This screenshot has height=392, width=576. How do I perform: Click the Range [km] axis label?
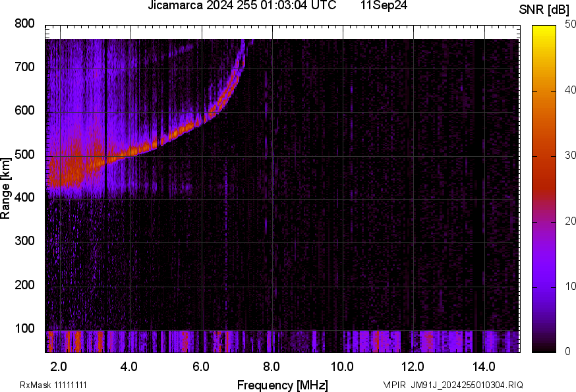(6, 189)
